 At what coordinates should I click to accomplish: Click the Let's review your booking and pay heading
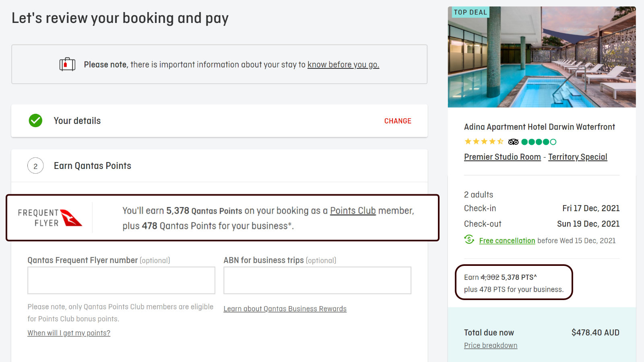coord(120,19)
